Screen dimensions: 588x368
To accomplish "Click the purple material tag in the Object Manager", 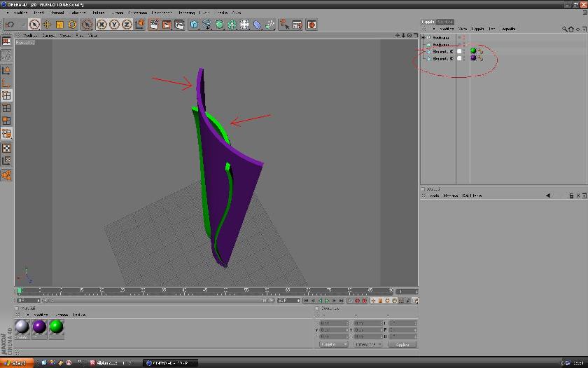I will [473, 58].
